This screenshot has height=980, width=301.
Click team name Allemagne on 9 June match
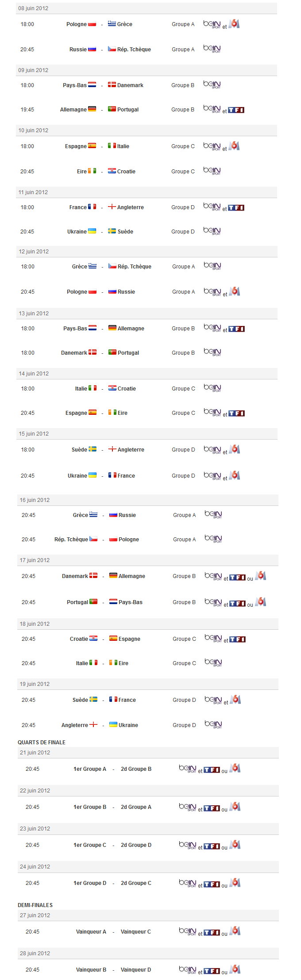[73, 110]
